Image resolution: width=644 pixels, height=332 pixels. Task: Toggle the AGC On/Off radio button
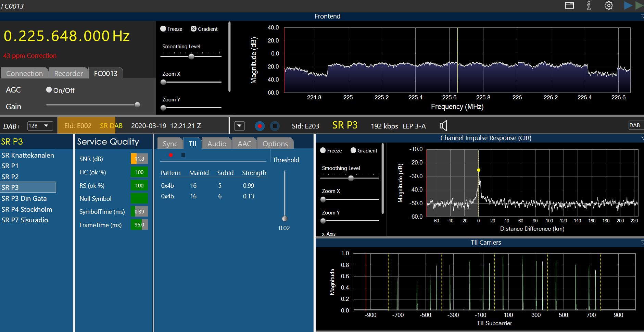click(49, 90)
